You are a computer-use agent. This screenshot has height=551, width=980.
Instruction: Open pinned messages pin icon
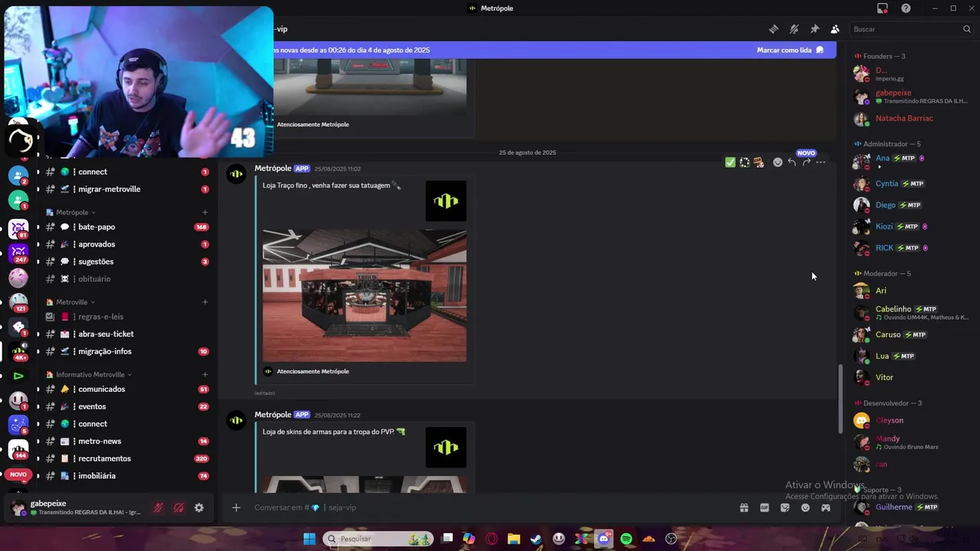815,29
